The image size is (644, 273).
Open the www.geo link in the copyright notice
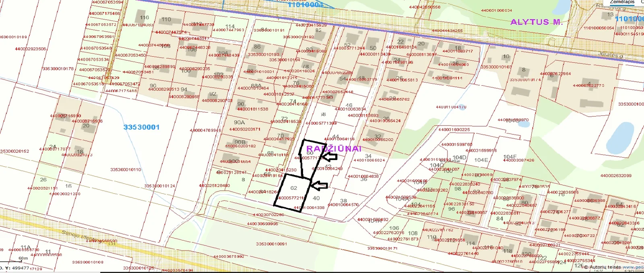click(x=633, y=267)
